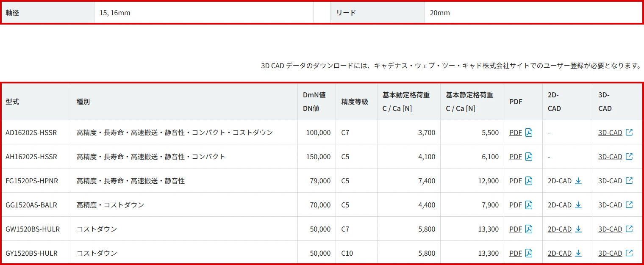Click the external-link icon for GW1520BS-HULR 3D-CAD
The image size is (644, 265).
coord(629,229)
